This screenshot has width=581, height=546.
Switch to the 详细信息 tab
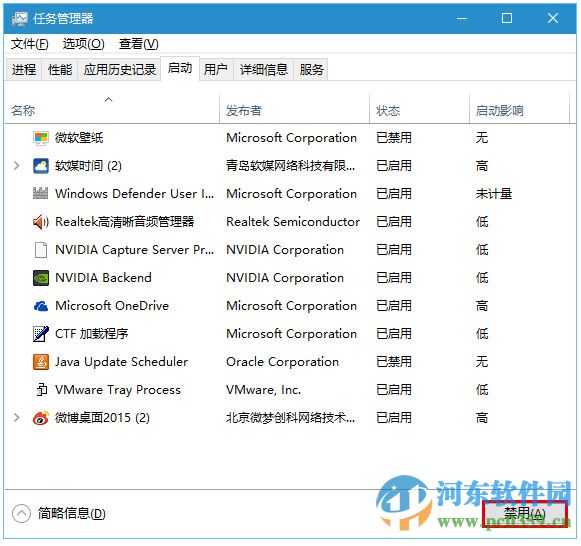263,69
